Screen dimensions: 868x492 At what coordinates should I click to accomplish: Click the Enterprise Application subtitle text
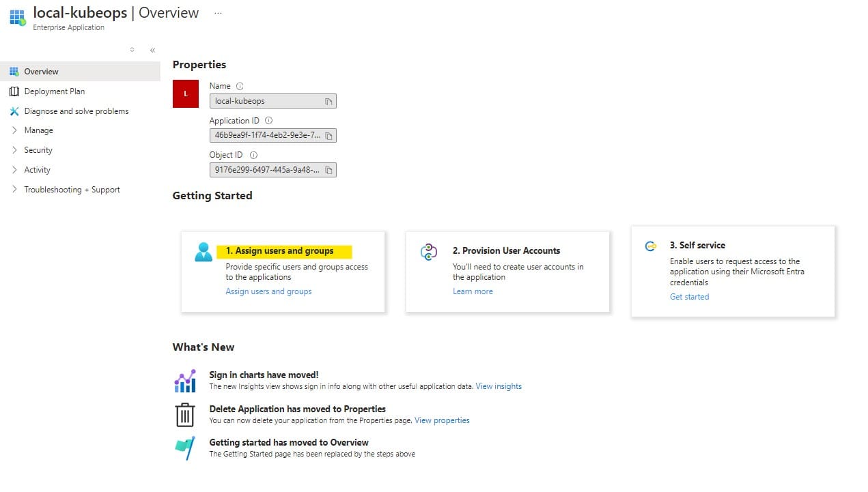click(x=69, y=28)
